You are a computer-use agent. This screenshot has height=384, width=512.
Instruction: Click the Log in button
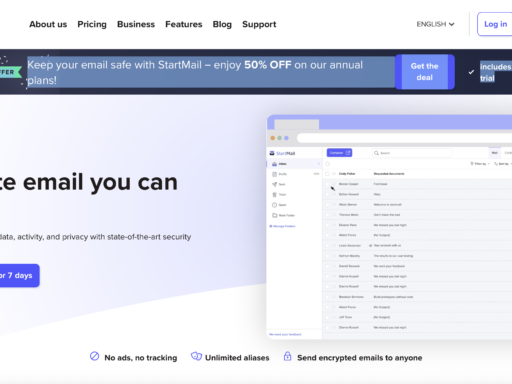495,24
